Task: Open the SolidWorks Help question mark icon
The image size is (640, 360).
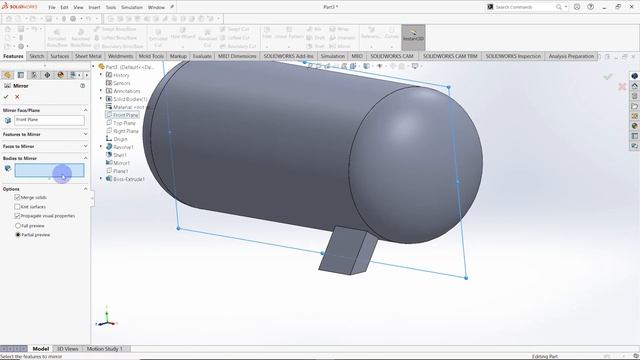Action: point(590,7)
